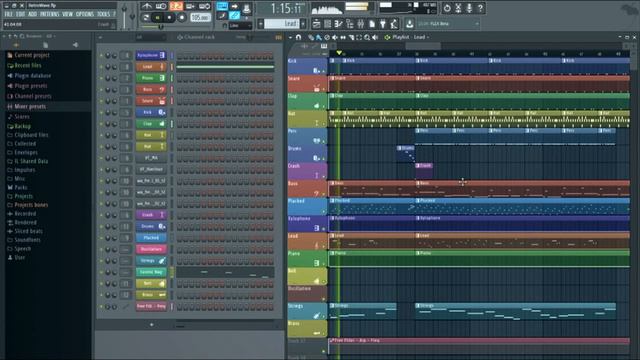The image size is (640, 360).
Task: Open the FILE menu
Action: click(8, 14)
